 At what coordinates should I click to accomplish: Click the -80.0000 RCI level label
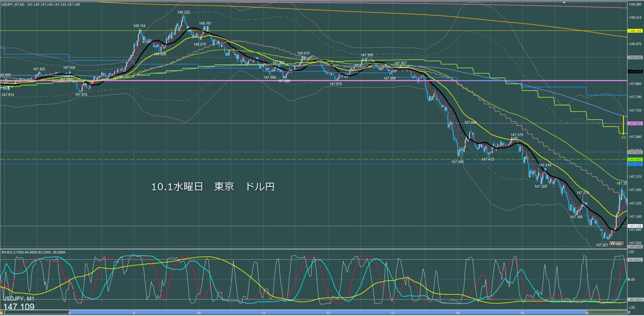coord(635,300)
